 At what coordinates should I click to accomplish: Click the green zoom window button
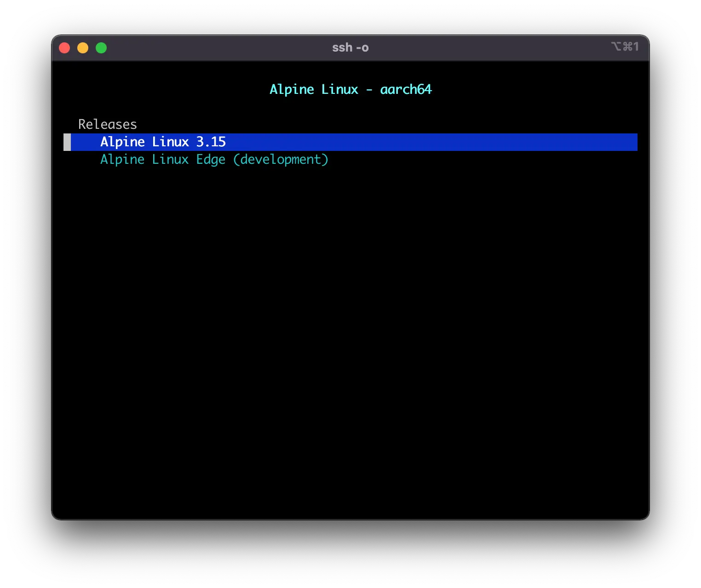tap(101, 48)
